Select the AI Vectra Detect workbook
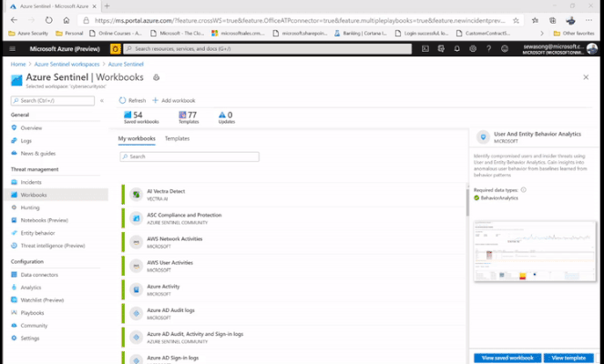This screenshot has width=604, height=364. (x=293, y=195)
